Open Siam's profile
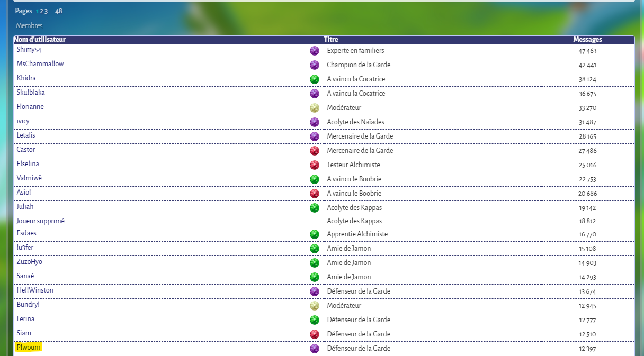 click(24, 333)
